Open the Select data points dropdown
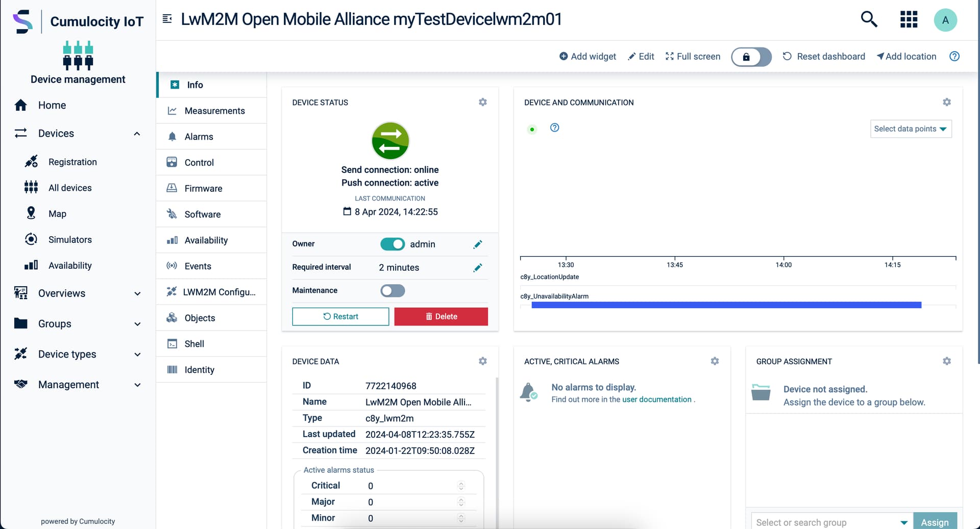The height and width of the screenshot is (529, 980). click(911, 129)
